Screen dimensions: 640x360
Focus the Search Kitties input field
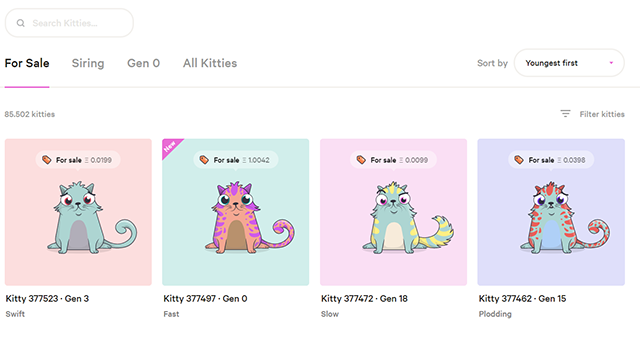click(69, 23)
